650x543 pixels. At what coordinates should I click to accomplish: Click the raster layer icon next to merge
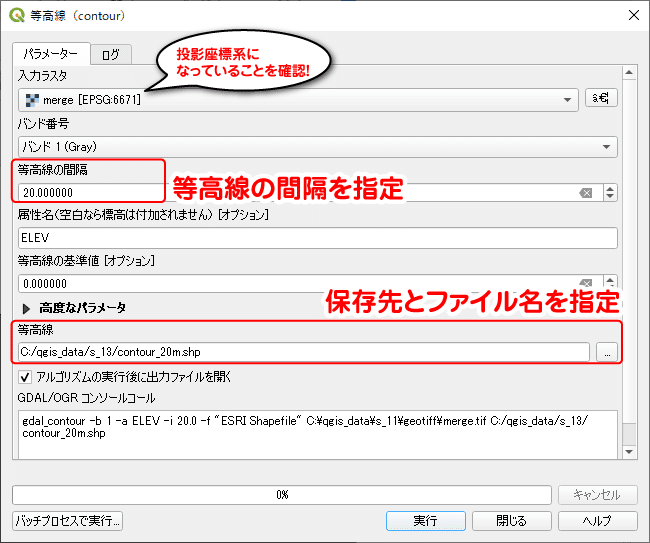[x=32, y=100]
